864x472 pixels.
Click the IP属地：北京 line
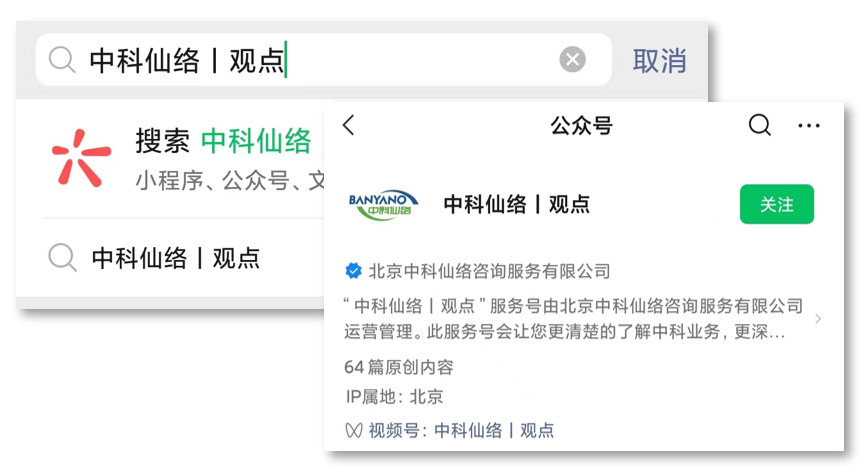pyautogui.click(x=395, y=397)
